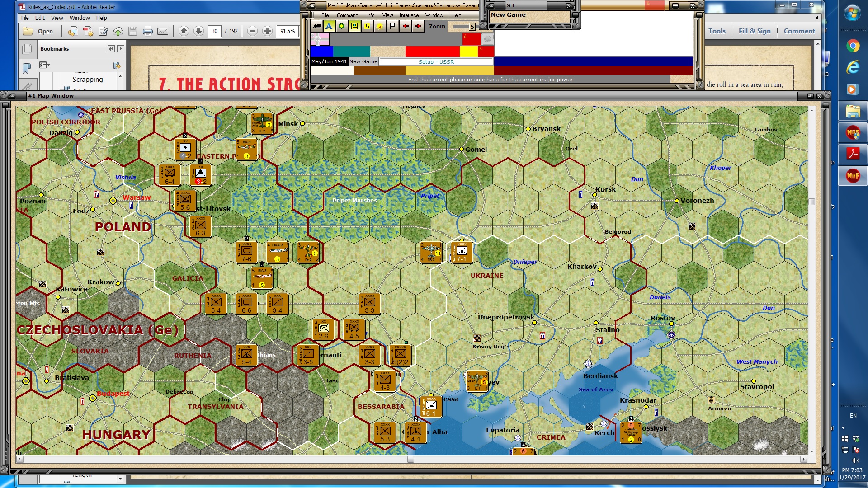Click the teal color swatch in the MWiF panel

tap(351, 52)
